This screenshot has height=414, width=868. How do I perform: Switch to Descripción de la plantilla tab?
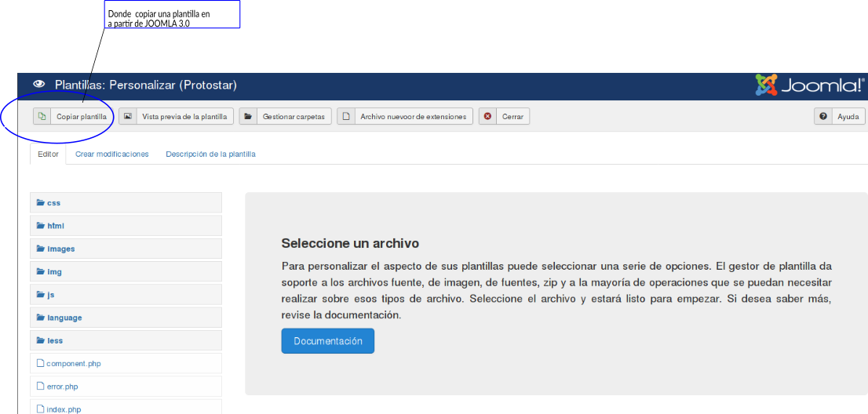click(210, 154)
